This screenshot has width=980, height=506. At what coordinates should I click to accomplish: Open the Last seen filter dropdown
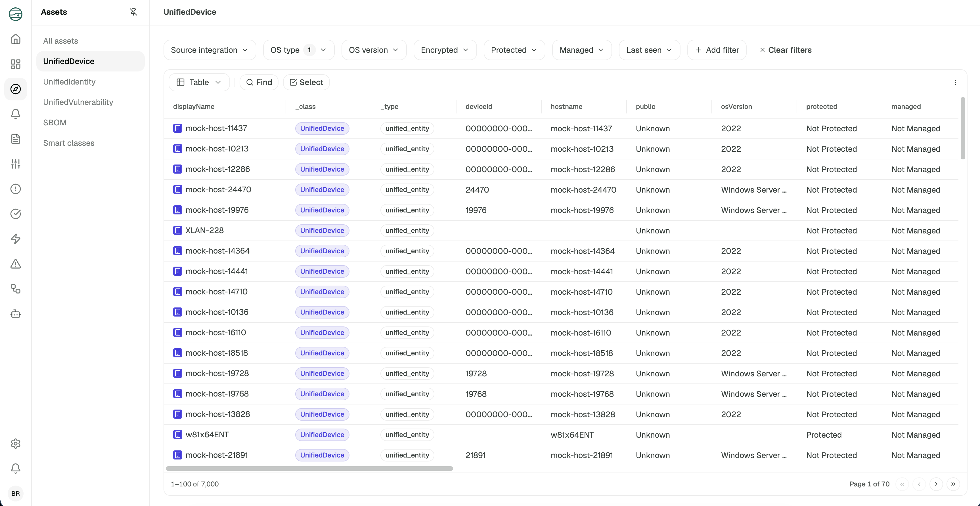(x=649, y=50)
